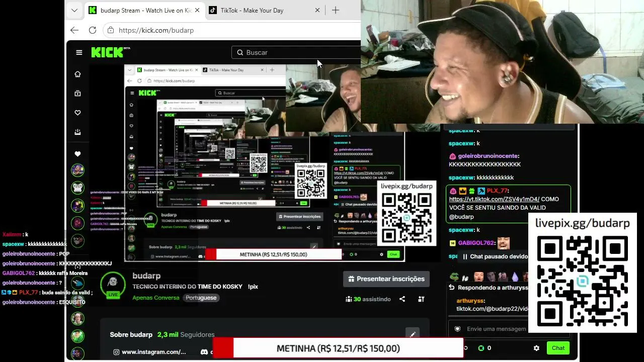This screenshot has width=644, height=362.
Task: View site information lock icon
Action: click(x=111, y=30)
